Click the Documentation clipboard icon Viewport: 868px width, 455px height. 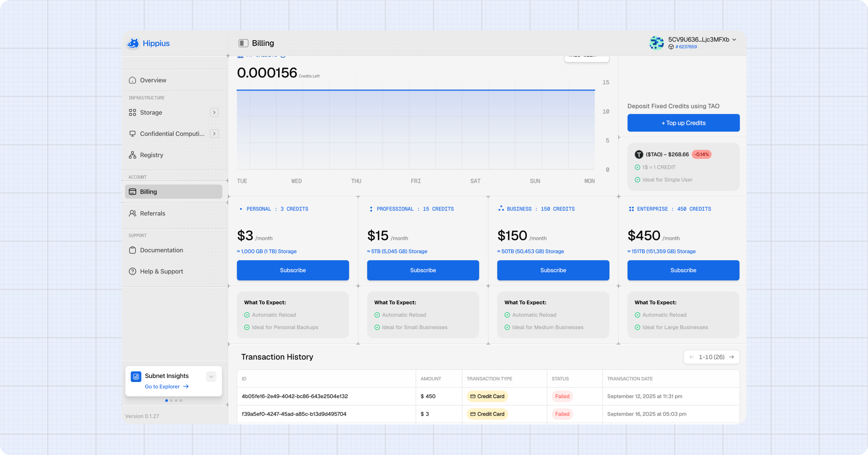133,250
